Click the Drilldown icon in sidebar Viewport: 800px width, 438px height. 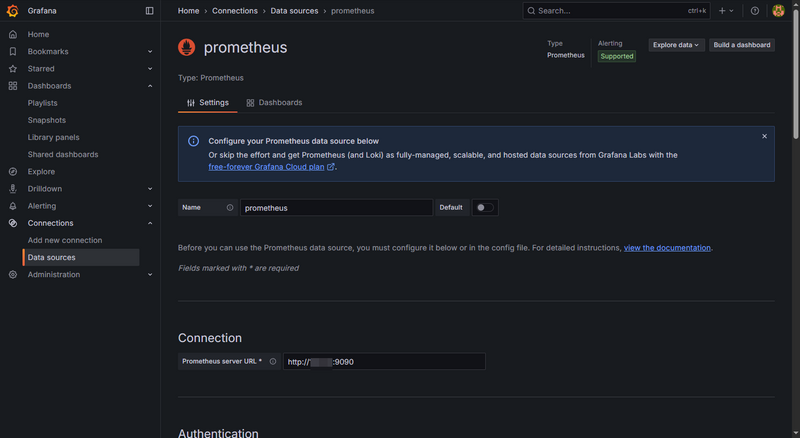[x=13, y=189]
